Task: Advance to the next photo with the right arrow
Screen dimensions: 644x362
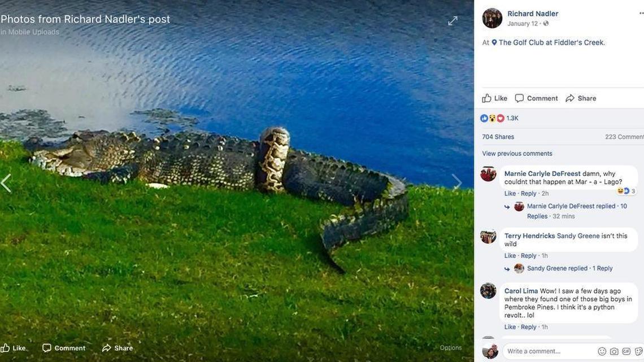Action: pyautogui.click(x=457, y=182)
